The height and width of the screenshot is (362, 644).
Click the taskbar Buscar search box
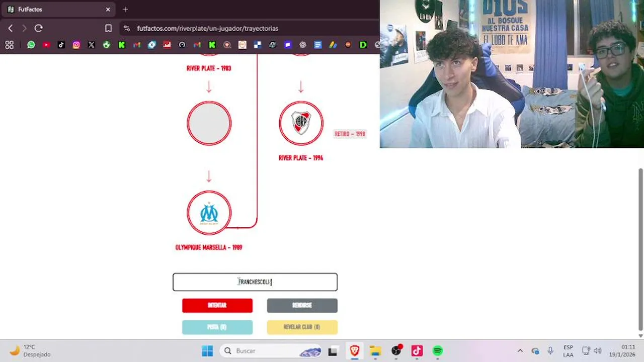(271, 350)
